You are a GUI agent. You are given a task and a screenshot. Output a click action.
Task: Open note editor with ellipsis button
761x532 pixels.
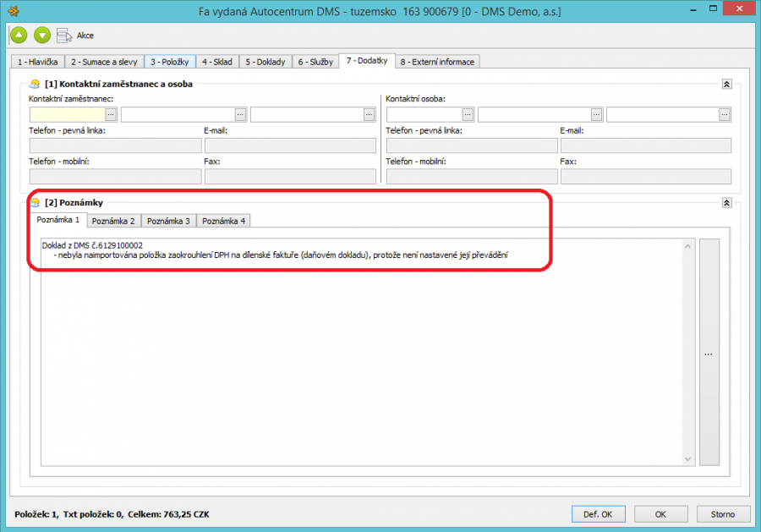(x=709, y=353)
